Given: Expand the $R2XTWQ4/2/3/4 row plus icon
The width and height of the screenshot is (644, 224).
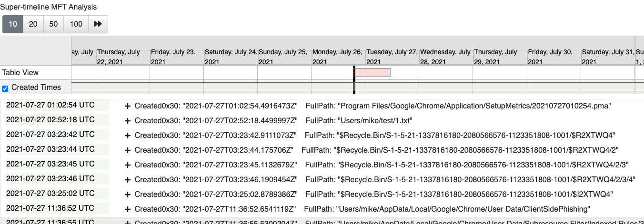Looking at the screenshot, I should (127, 179).
